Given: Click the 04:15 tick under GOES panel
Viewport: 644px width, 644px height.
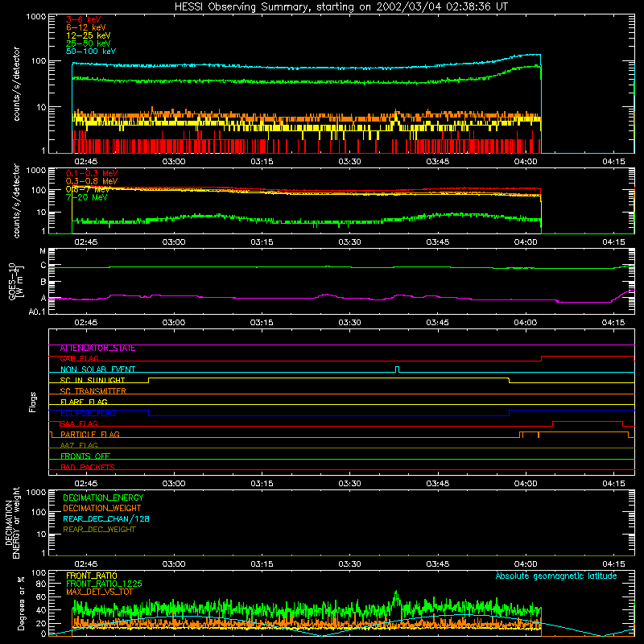Looking at the screenshot, I should (x=613, y=323).
